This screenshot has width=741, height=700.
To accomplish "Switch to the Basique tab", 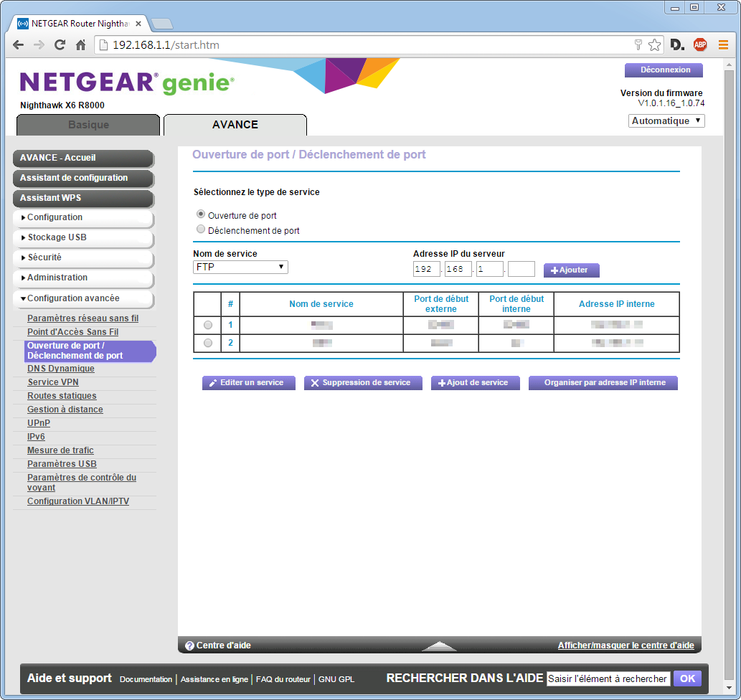I will (88, 125).
